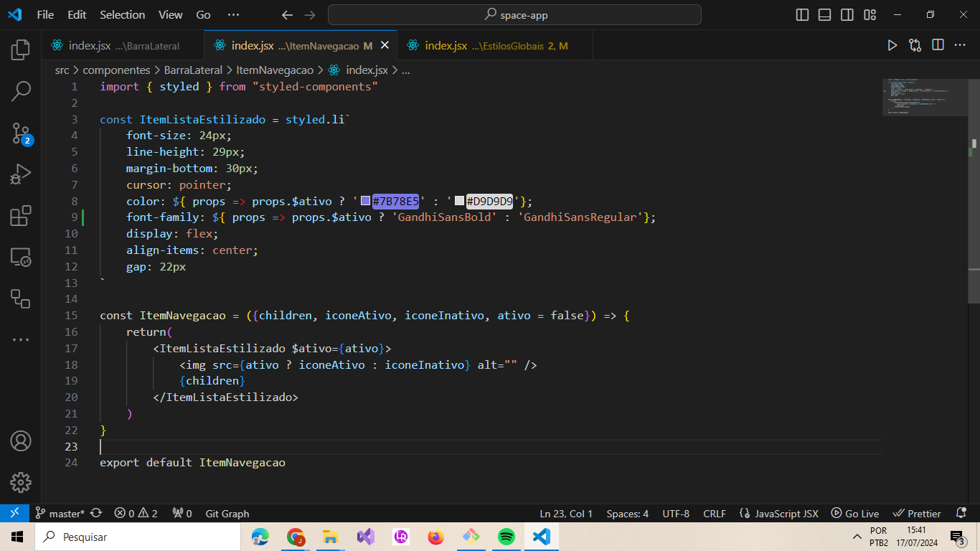Open File menu
980x551 pixels.
45,14
